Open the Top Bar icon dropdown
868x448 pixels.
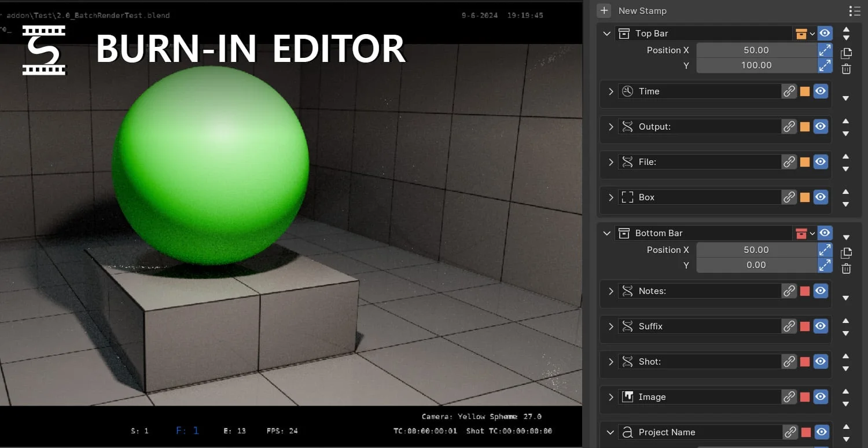[x=812, y=33]
